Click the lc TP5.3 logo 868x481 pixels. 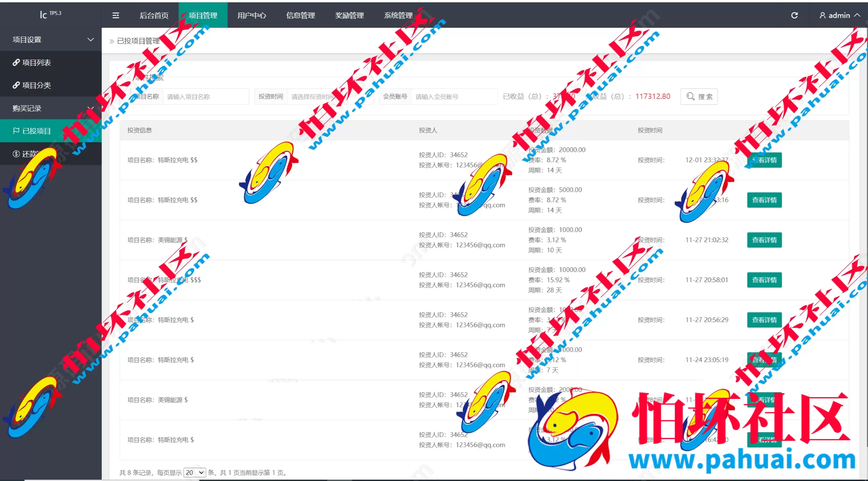[51, 14]
